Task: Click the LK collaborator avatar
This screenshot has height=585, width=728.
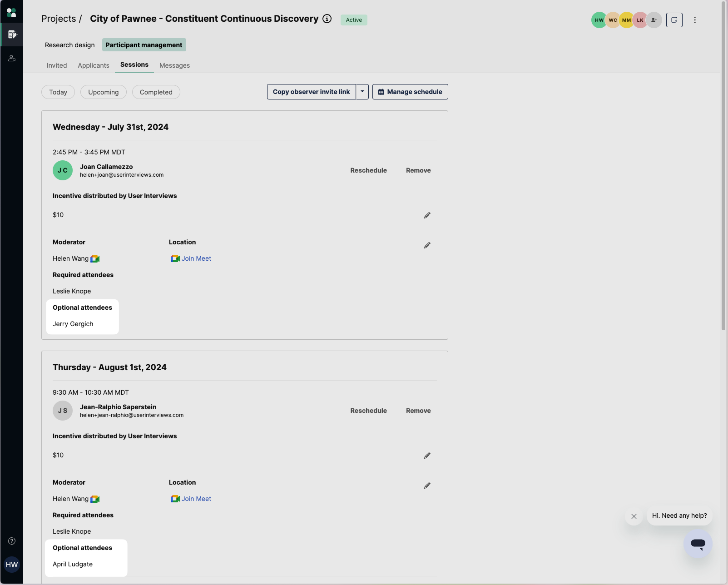Action: click(640, 20)
